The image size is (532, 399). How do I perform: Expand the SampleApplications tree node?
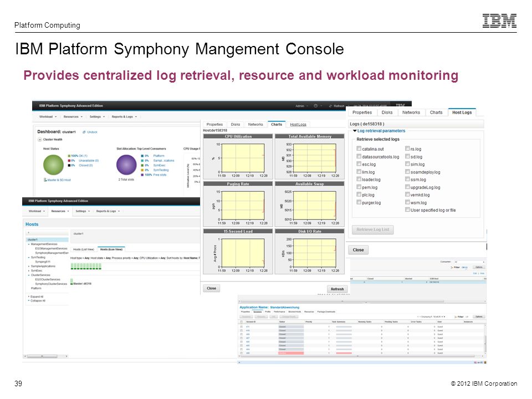tap(28, 267)
